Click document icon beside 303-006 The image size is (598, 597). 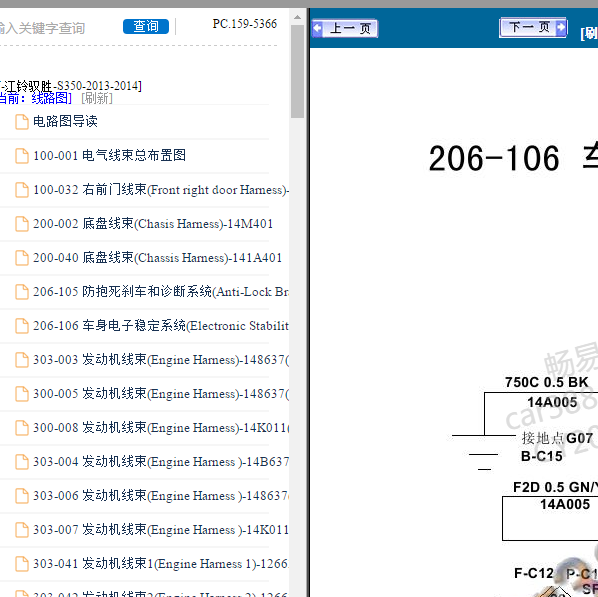pos(22,495)
